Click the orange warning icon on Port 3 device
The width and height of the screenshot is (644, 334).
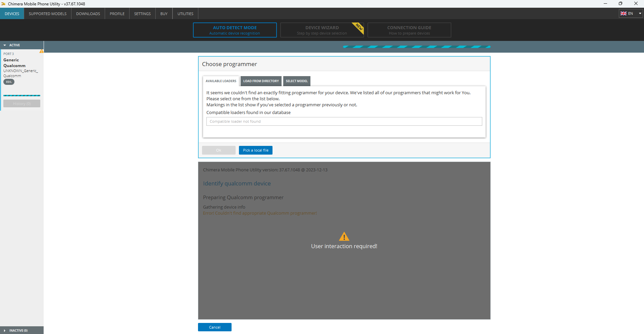click(x=41, y=51)
